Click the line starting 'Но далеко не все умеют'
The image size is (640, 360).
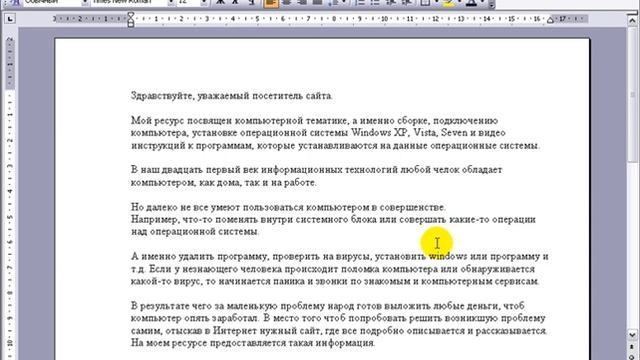pyautogui.click(x=288, y=207)
